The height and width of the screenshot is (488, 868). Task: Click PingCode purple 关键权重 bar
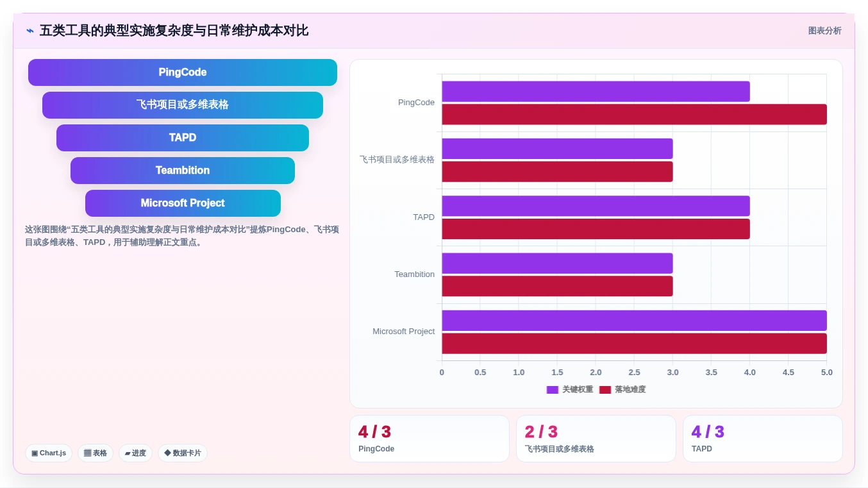tap(596, 92)
